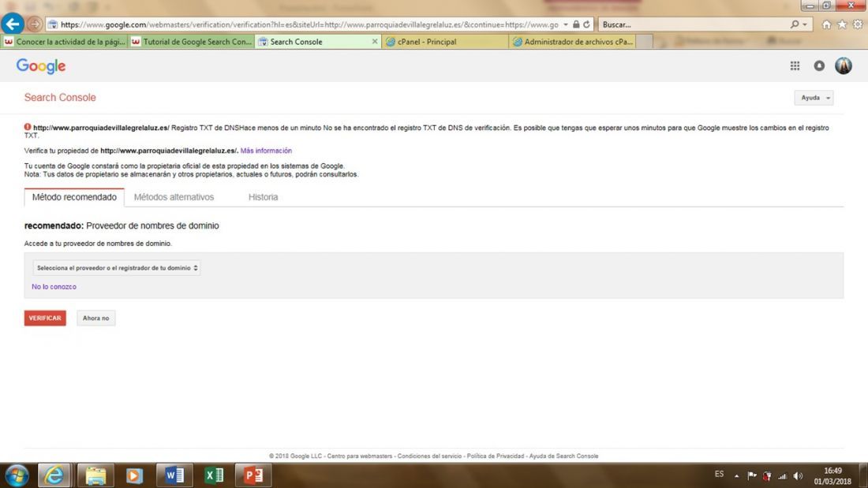This screenshot has width=868, height=488.
Task: Open the Windows Start button
Action: (x=17, y=475)
